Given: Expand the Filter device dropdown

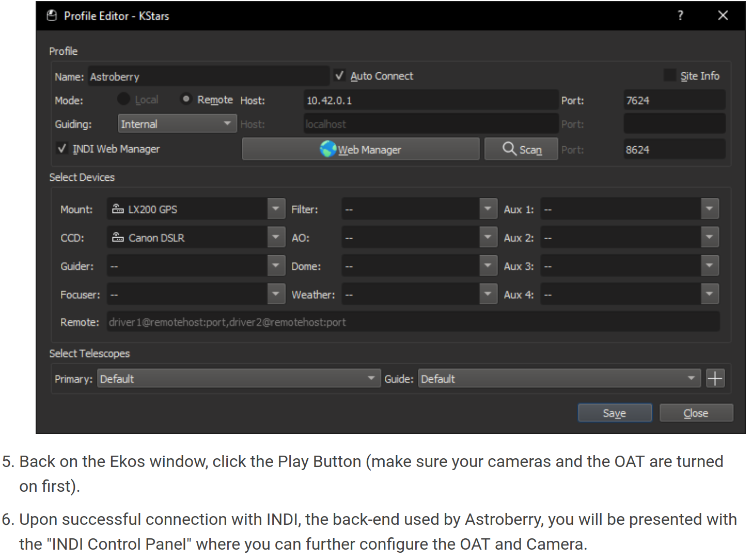Looking at the screenshot, I should tap(488, 209).
